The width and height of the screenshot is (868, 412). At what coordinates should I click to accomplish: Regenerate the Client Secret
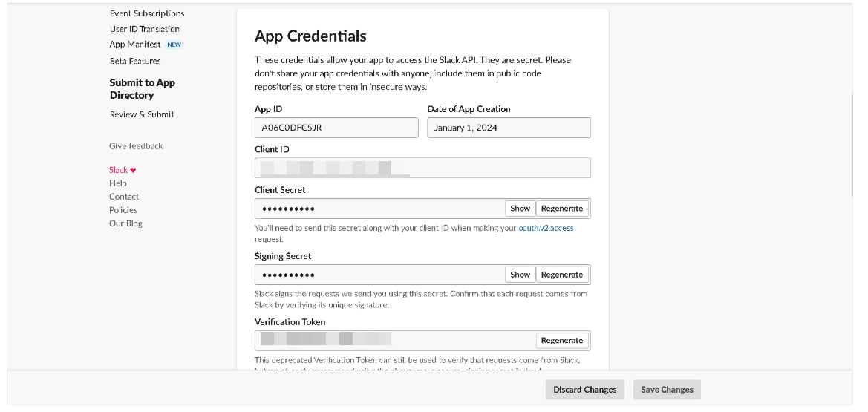(x=562, y=209)
